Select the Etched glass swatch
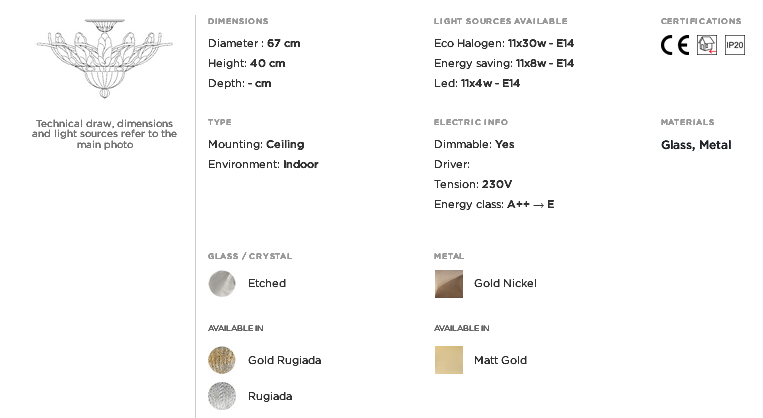The height and width of the screenshot is (418, 763). [x=222, y=283]
